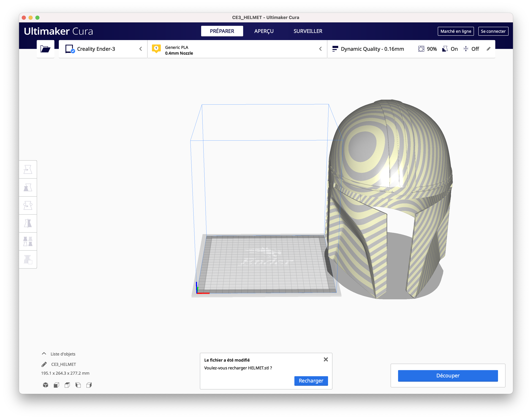Switch to right side view cube icon
Image resolution: width=532 pixels, height=419 pixels.
[89, 385]
